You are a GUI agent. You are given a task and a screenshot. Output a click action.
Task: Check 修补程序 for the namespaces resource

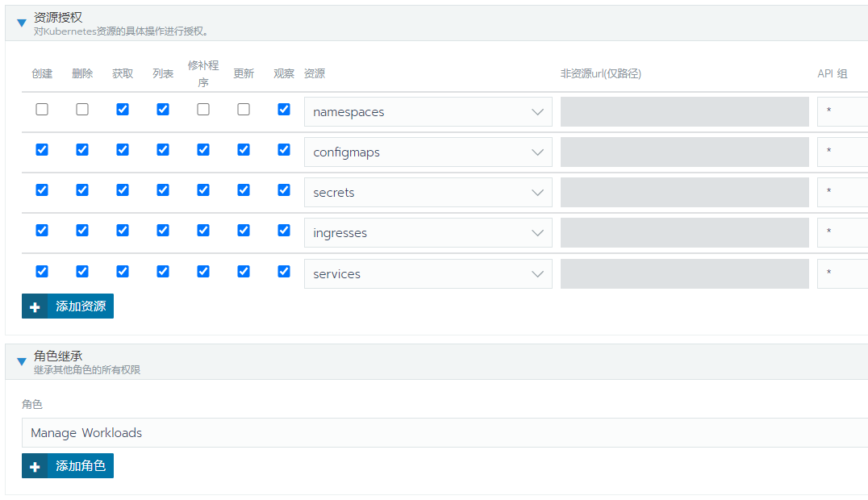[203, 110]
